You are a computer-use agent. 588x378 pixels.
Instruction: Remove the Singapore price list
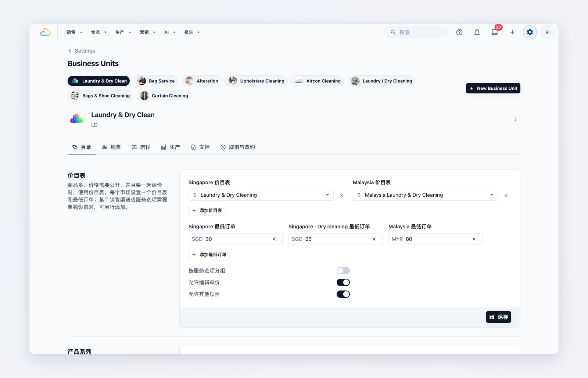tap(342, 196)
